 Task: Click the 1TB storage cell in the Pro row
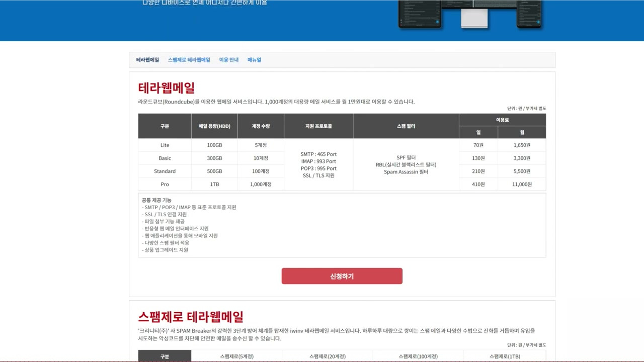pos(215,185)
